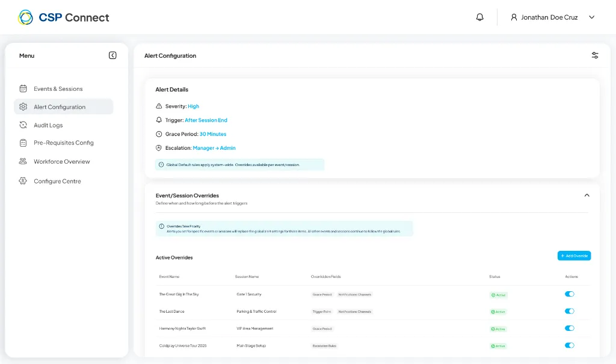Viewport: 616px width, 364px height.
Task: Click the 30 Minutes grace period link
Action: coord(213,134)
